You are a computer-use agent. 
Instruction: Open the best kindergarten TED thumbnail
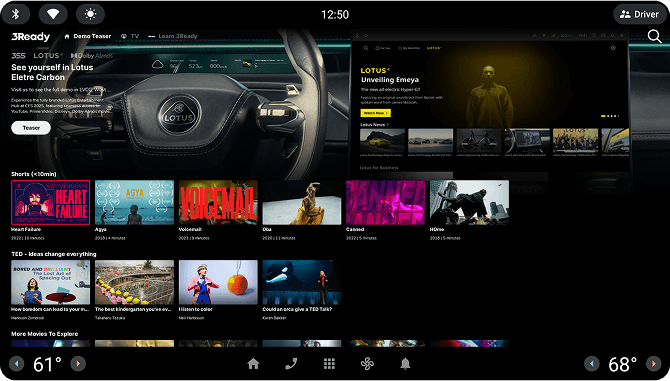pyautogui.click(x=134, y=282)
